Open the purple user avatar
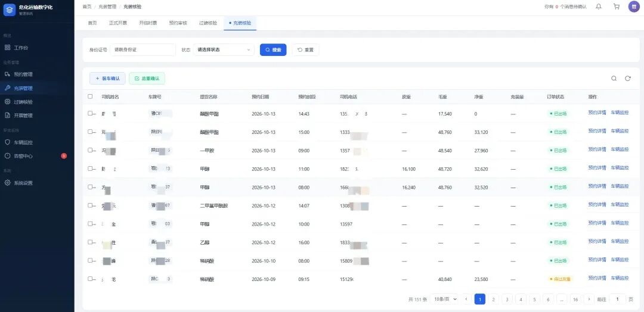Image resolution: width=644 pixels, height=312 pixels. [x=634, y=7]
